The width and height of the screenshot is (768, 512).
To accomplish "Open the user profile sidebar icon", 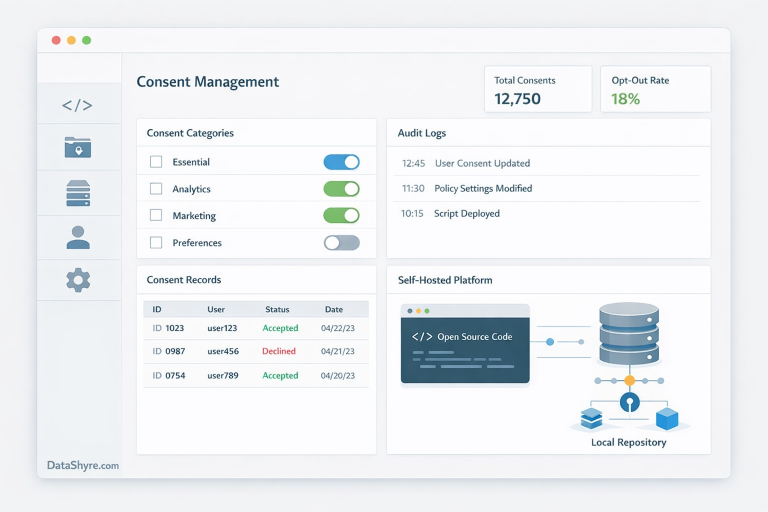I will pyautogui.click(x=78, y=238).
